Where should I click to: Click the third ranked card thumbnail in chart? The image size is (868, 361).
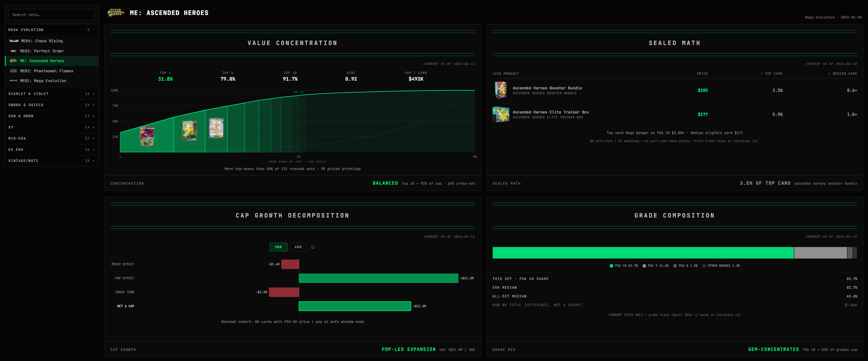216,128
